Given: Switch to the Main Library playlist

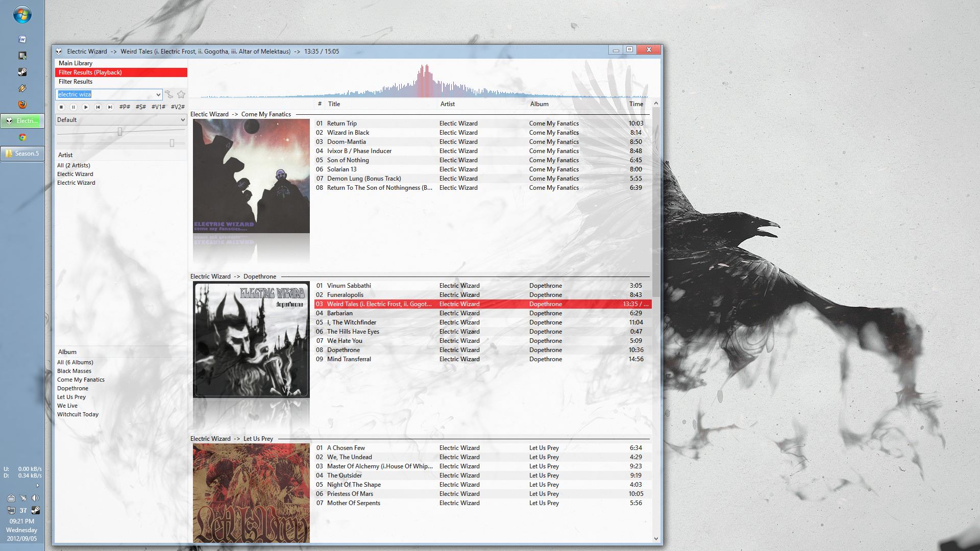Looking at the screenshot, I should (x=76, y=63).
